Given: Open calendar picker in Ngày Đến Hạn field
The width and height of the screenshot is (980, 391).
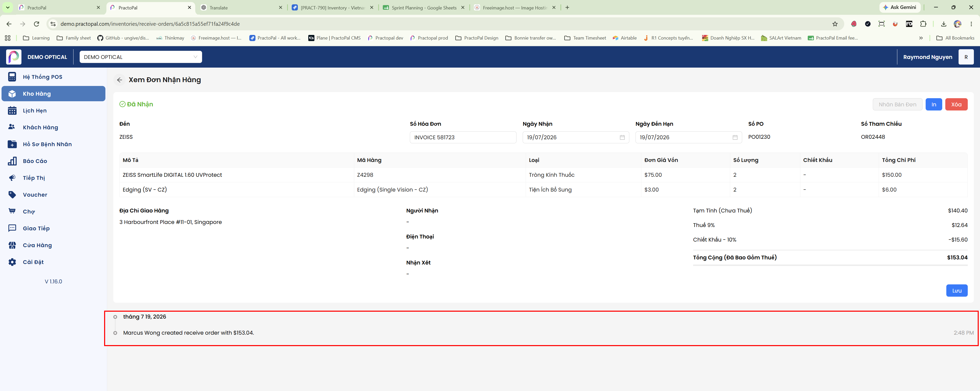Looking at the screenshot, I should pos(735,137).
